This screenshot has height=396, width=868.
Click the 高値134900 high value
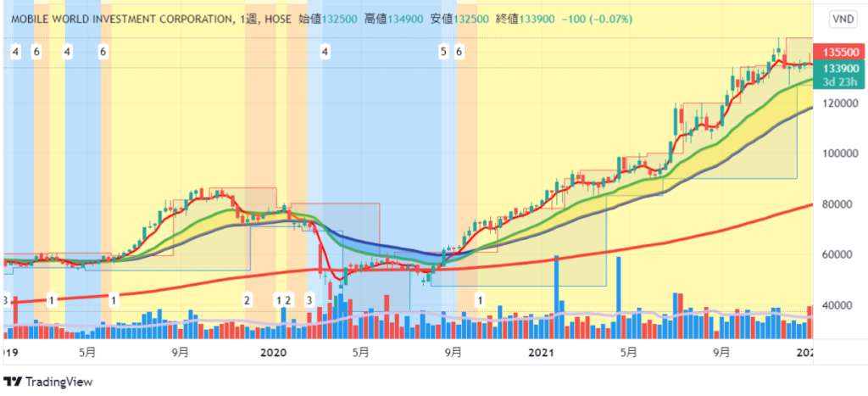(x=393, y=20)
